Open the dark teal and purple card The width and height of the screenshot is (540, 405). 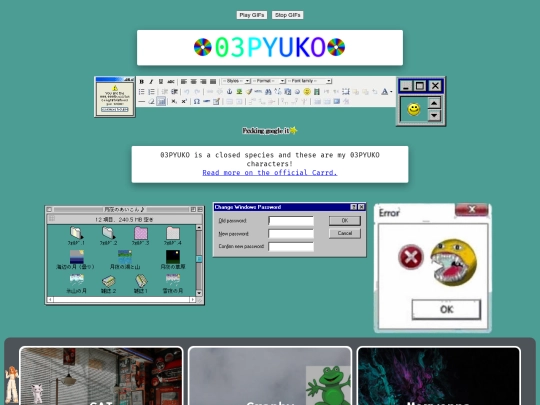pyautogui.click(x=439, y=376)
